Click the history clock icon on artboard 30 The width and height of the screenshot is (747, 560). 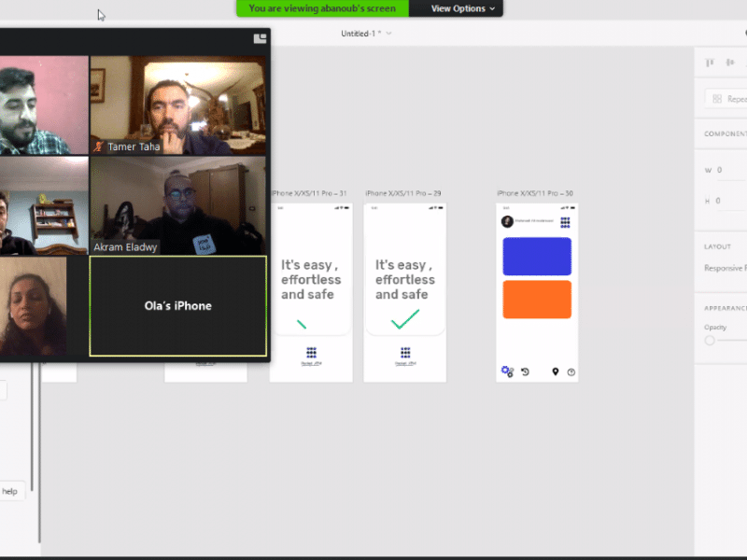coord(525,371)
